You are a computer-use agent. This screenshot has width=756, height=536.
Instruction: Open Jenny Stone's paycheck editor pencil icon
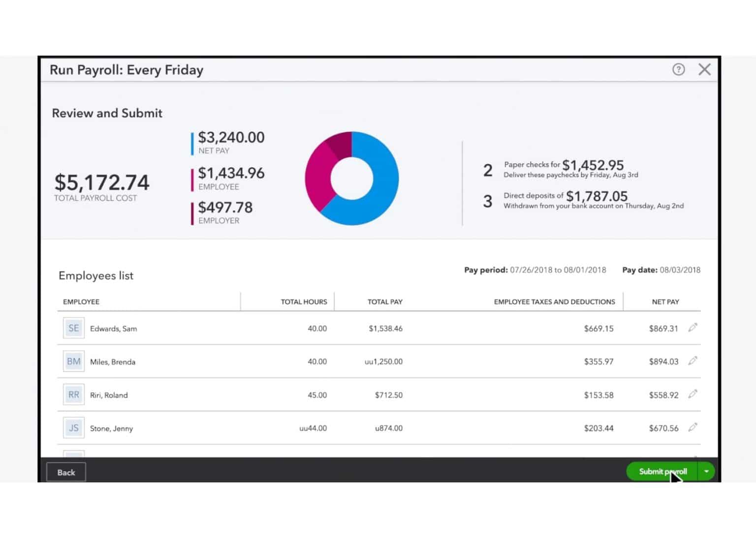[693, 427]
